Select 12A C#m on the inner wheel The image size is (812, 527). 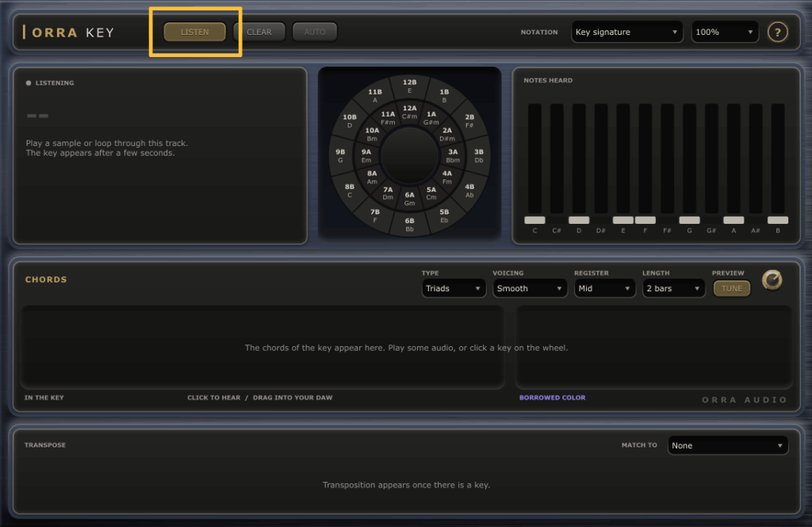410,112
